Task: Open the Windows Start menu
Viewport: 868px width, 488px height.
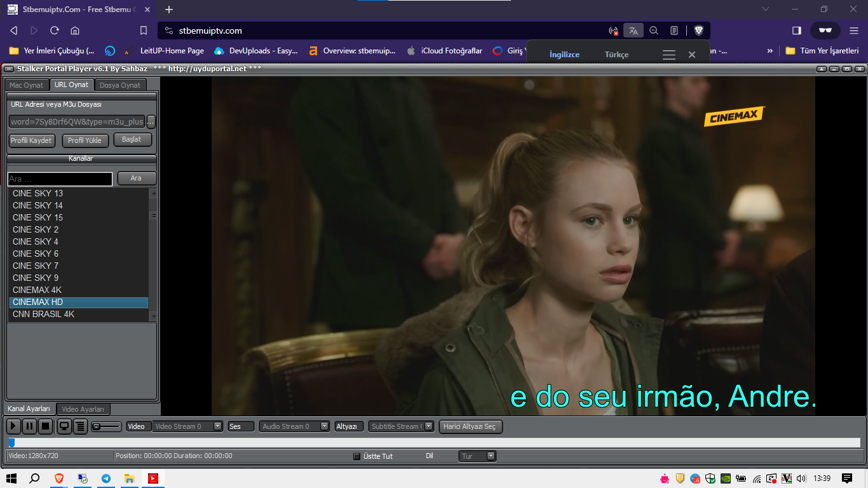Action: [x=11, y=478]
